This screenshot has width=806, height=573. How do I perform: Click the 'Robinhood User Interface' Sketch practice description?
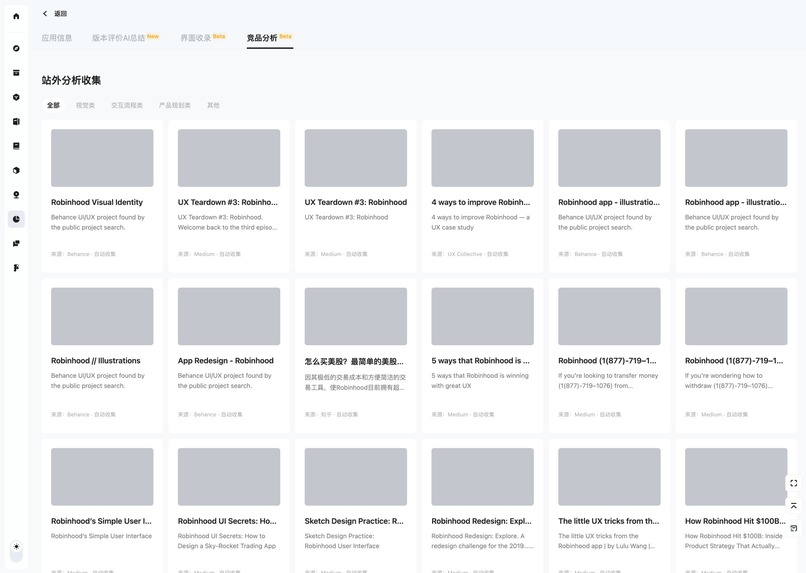coord(342,541)
